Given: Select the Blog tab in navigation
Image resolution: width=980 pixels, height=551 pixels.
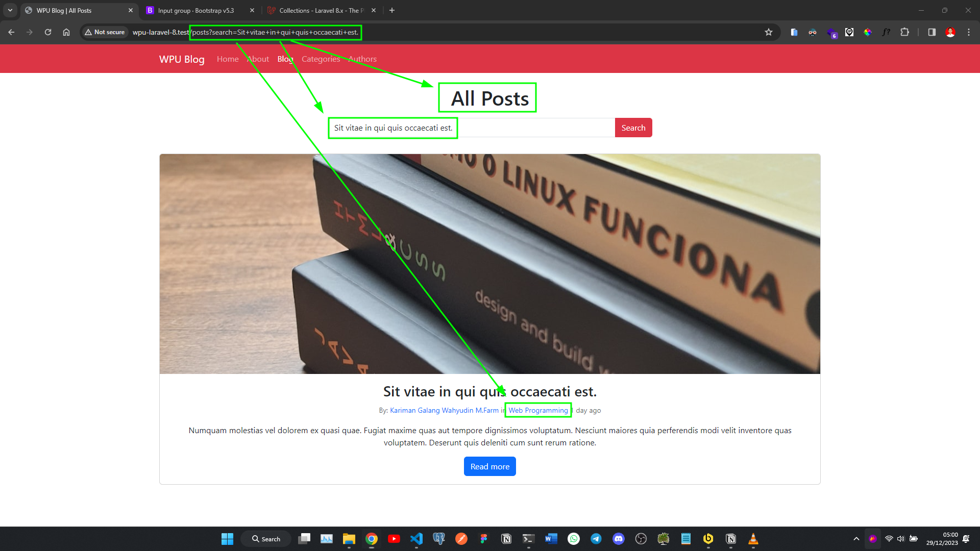Looking at the screenshot, I should [x=285, y=59].
